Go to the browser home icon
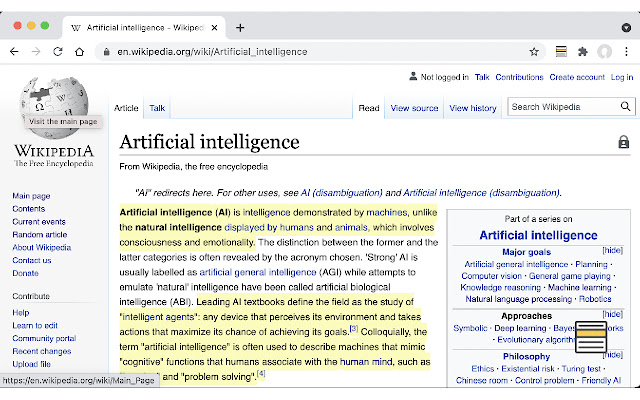 (x=80, y=52)
